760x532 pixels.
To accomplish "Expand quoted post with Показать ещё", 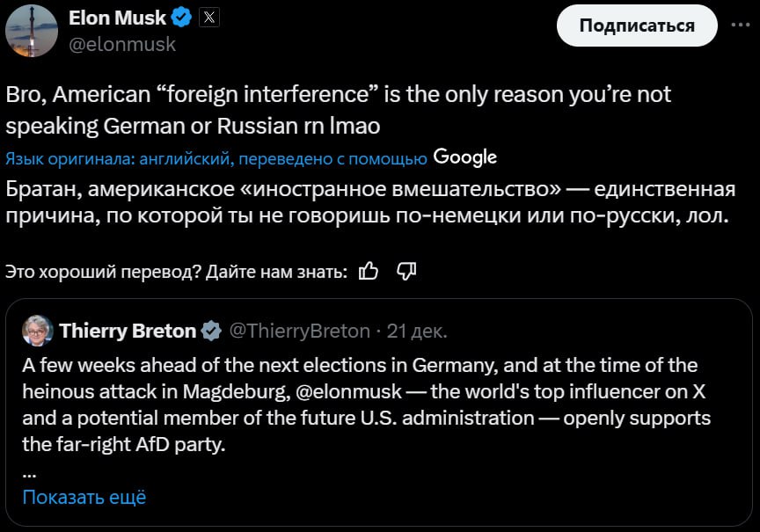I will point(84,497).
